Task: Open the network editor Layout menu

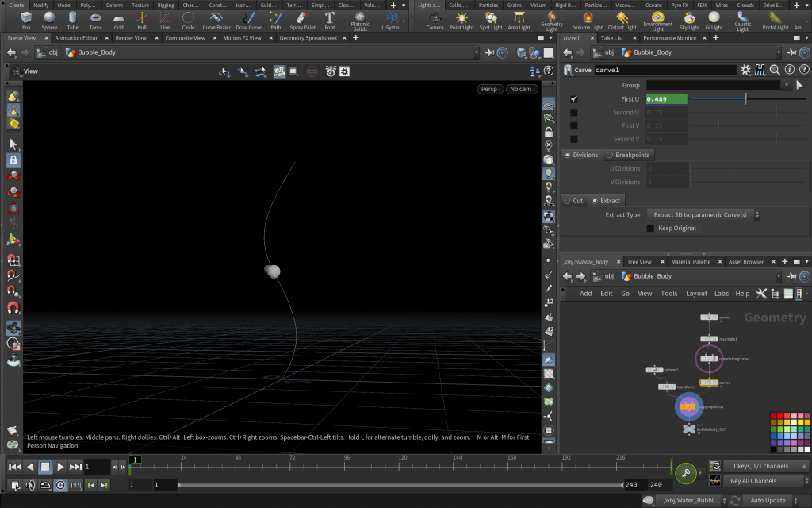Action: pos(696,294)
